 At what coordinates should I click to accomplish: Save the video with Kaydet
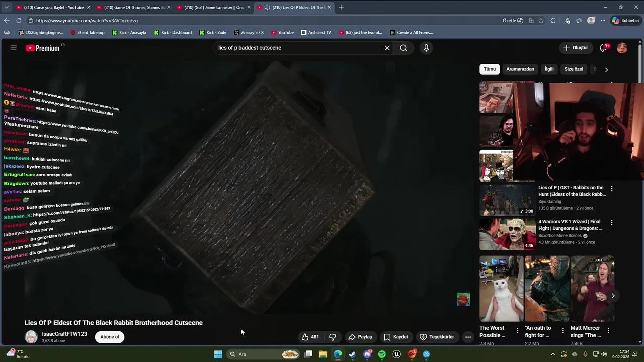pyautogui.click(x=396, y=337)
